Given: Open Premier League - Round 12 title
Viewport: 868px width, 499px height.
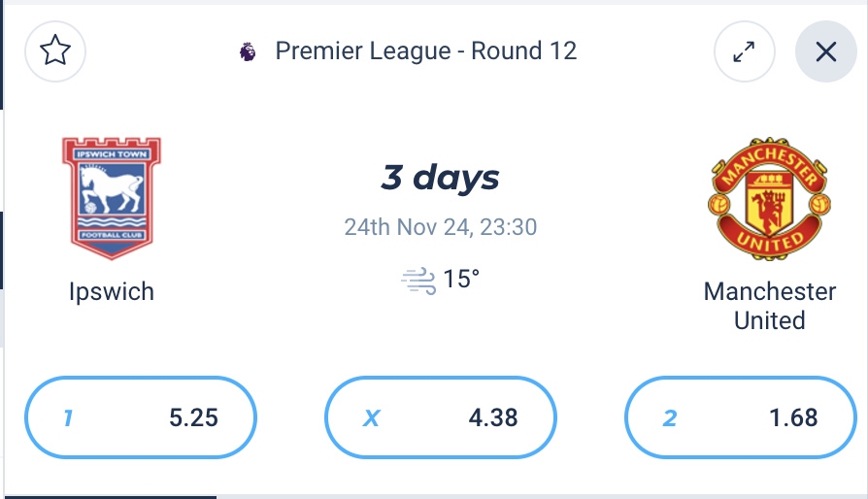Looking at the screenshot, I should (x=426, y=50).
